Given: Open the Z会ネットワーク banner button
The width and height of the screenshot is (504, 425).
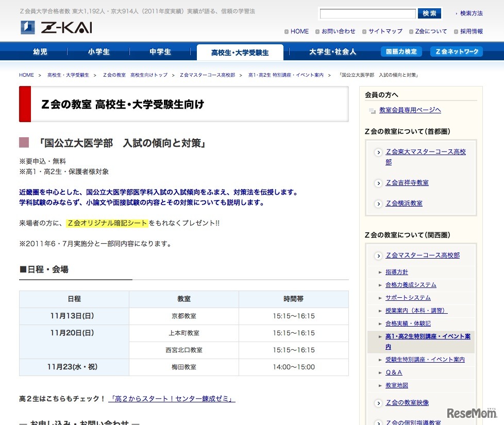Looking at the screenshot, I should (456, 52).
